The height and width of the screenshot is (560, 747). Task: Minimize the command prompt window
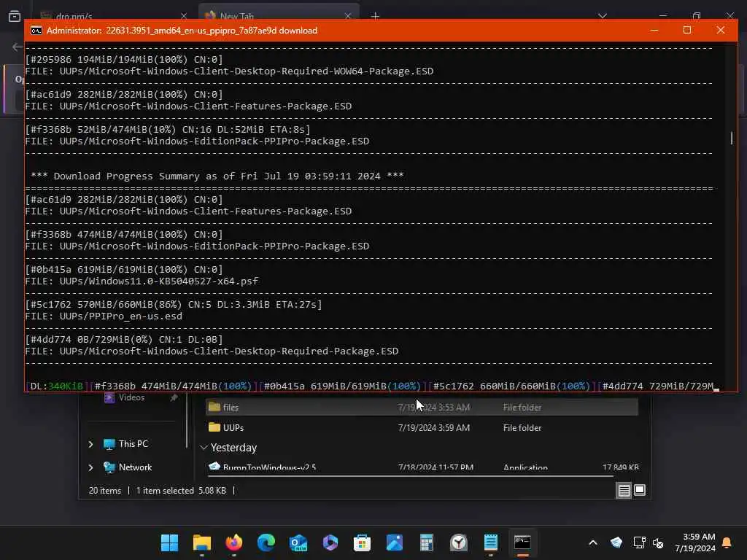tap(654, 30)
